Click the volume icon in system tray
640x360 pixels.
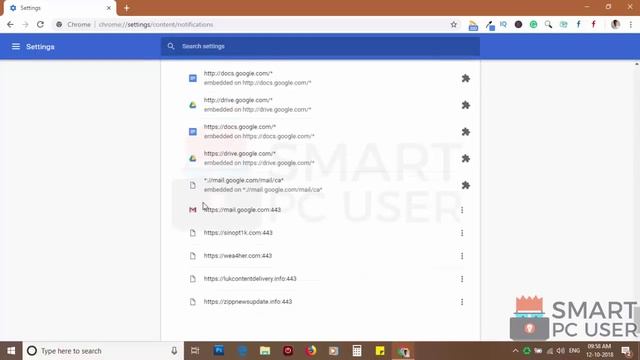[x=561, y=351]
